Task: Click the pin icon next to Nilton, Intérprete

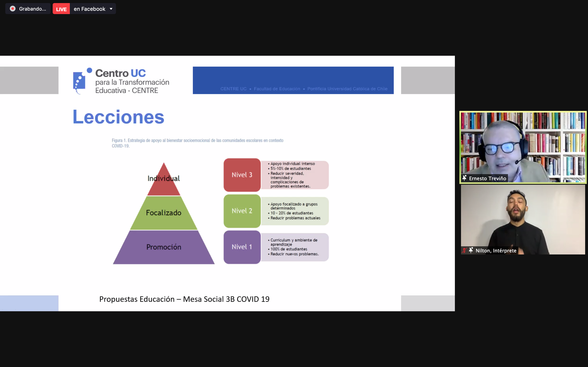Action: coord(471,250)
